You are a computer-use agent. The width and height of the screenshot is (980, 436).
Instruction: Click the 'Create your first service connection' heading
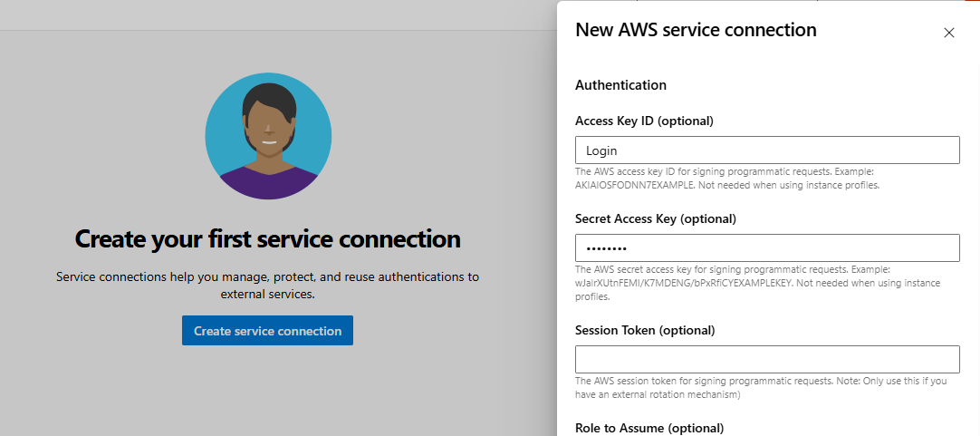267,238
